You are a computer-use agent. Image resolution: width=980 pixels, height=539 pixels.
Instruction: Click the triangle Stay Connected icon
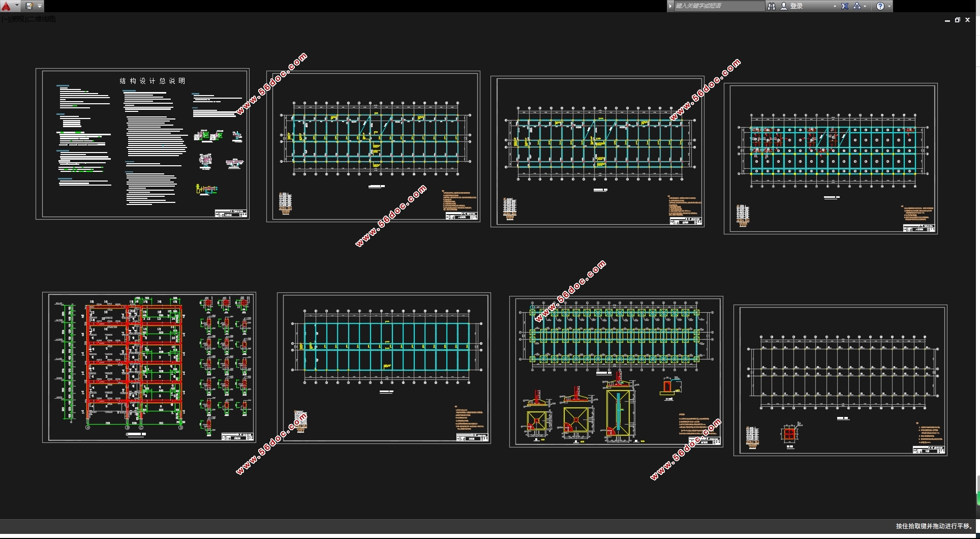(x=857, y=6)
